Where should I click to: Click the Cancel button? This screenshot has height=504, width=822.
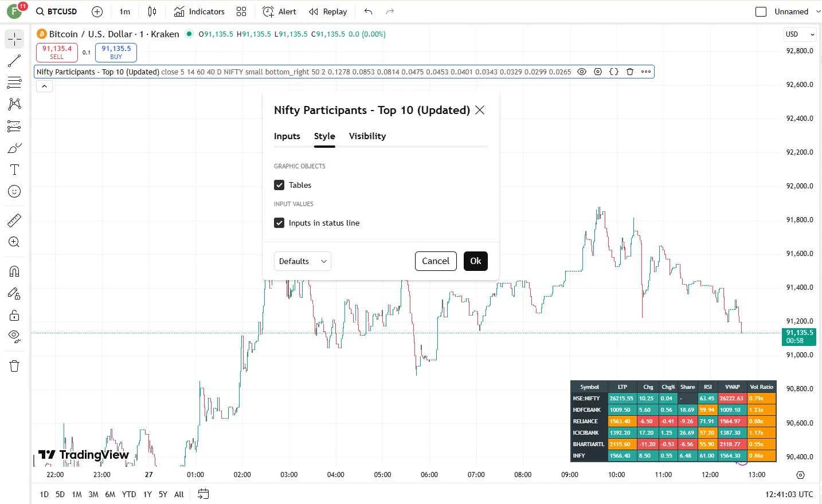(x=436, y=261)
